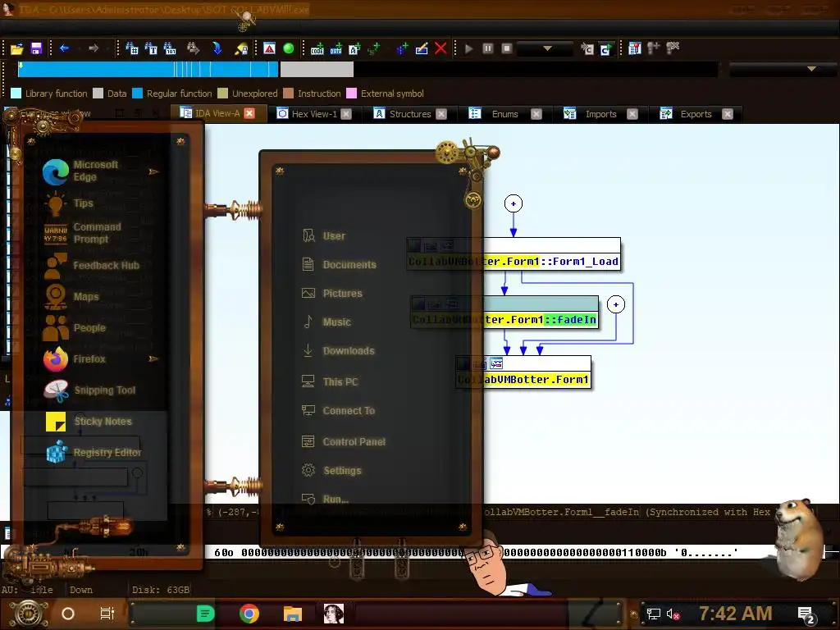Select the Form1::fadeIn graph node

tap(504, 313)
